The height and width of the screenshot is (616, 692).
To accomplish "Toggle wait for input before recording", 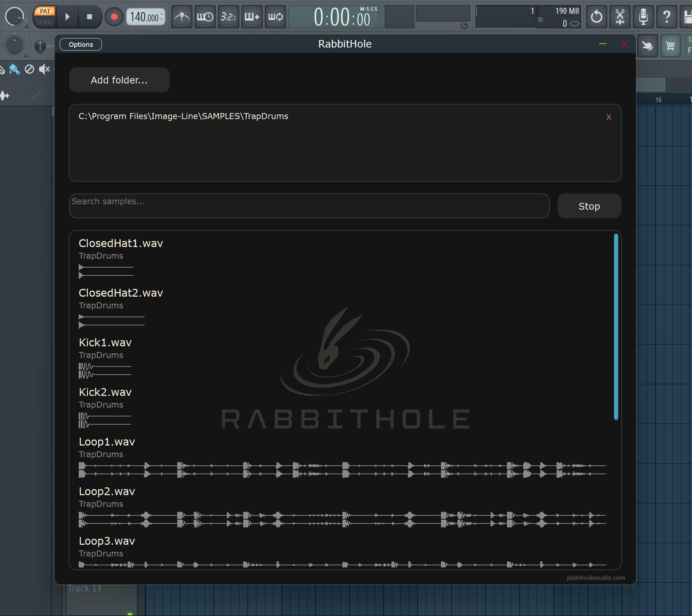I will (205, 17).
